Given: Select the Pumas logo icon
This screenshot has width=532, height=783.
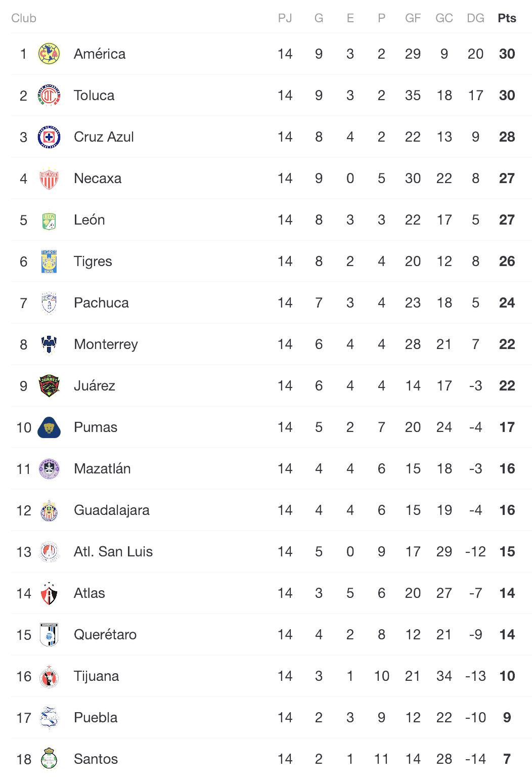Looking at the screenshot, I should click(49, 427).
